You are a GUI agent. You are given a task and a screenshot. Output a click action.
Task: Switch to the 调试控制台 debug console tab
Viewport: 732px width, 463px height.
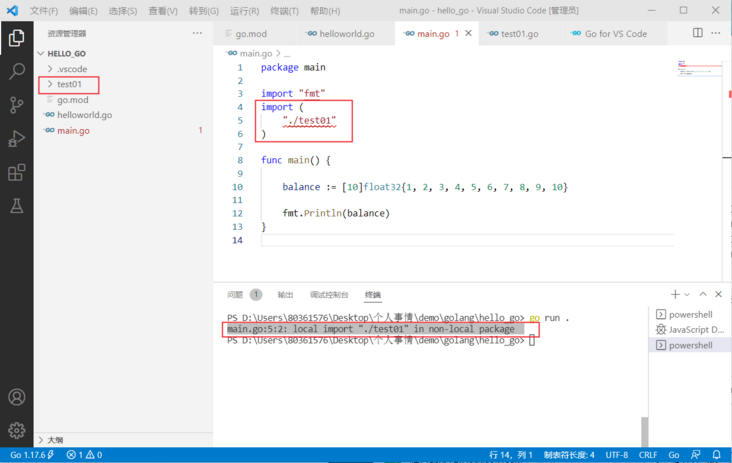[x=329, y=295]
